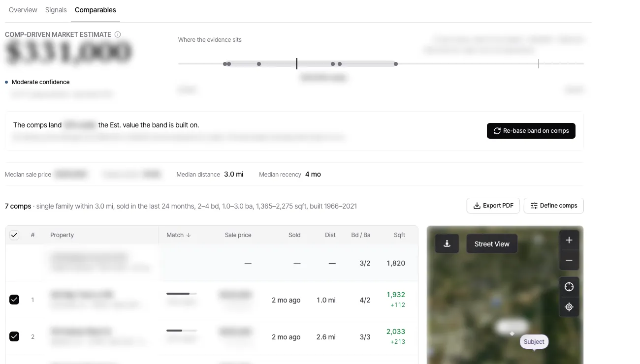The image size is (640, 364).
Task: Click the 2.6 mi distance in row 2
Action: [x=326, y=337]
